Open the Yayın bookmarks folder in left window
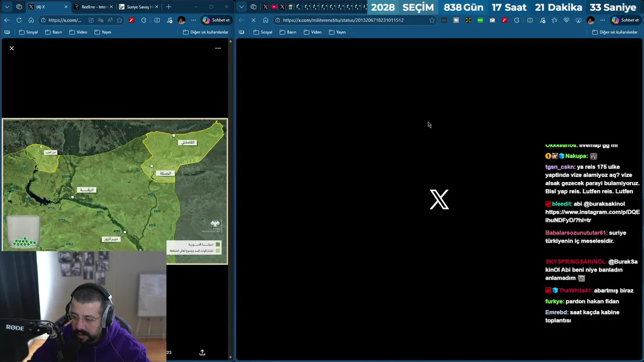 tap(103, 32)
